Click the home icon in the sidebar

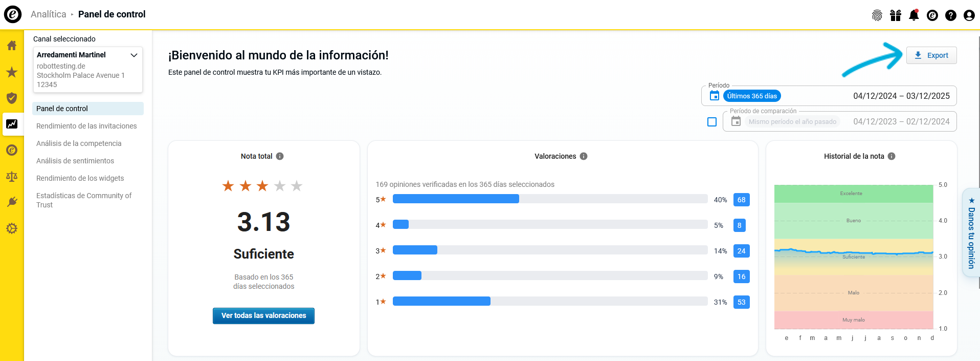coord(12,46)
